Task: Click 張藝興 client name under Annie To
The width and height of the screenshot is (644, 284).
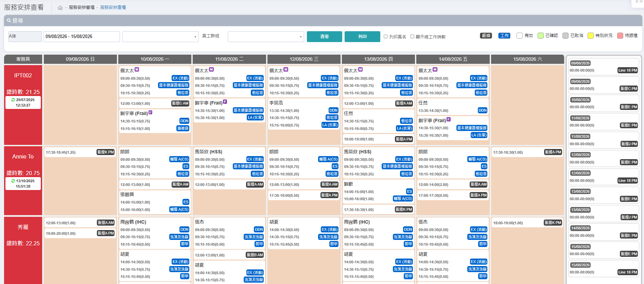Action: pyautogui.click(x=127, y=194)
